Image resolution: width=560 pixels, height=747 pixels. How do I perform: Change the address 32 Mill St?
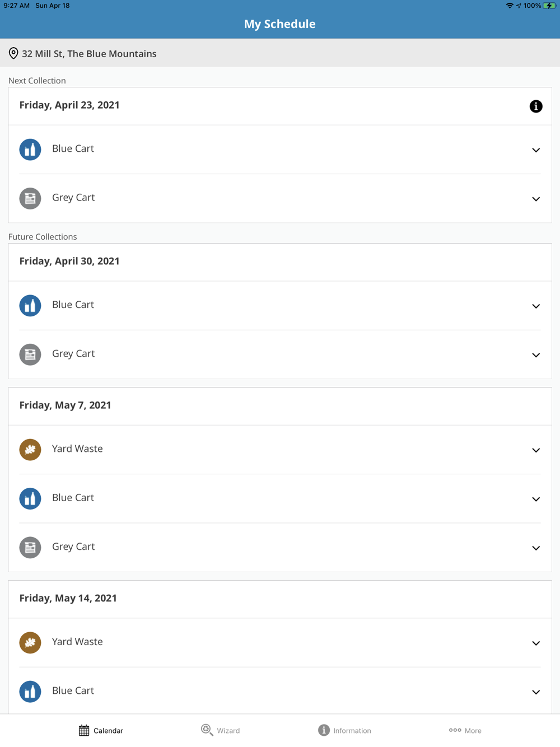pyautogui.click(x=89, y=54)
